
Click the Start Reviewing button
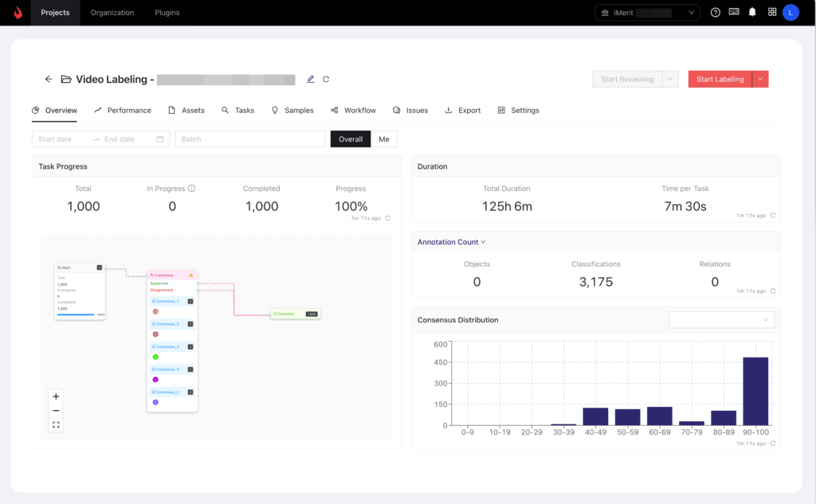[x=630, y=79]
